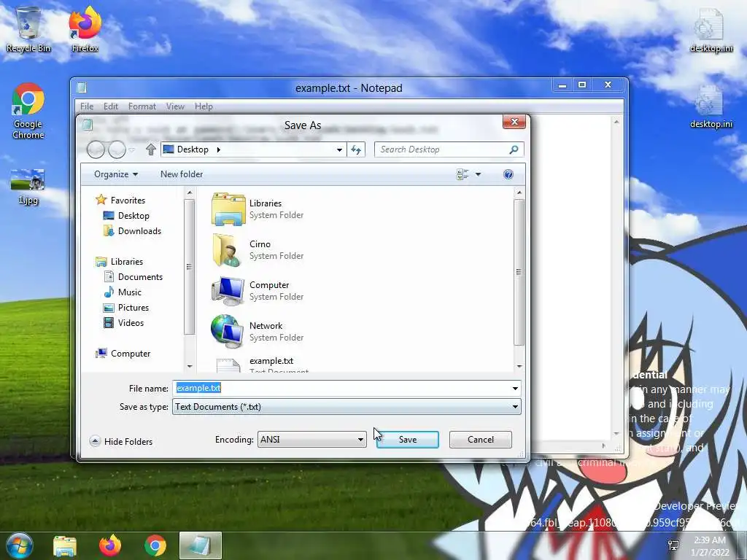
Task: Click the file list scroll down arrow
Action: [x=519, y=366]
